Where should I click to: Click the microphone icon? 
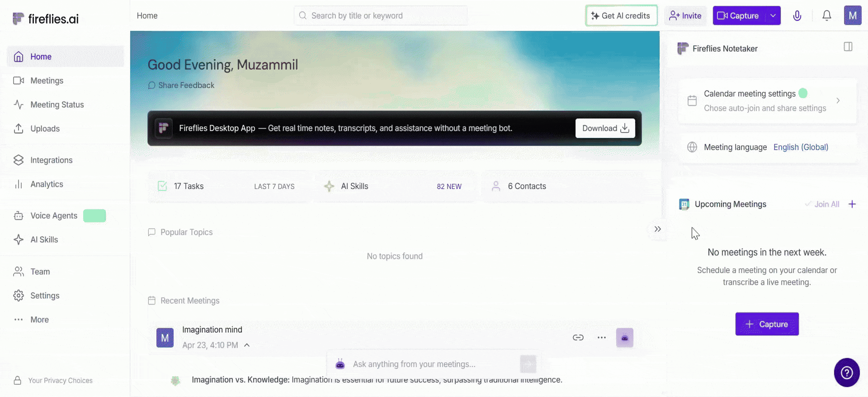[x=797, y=16]
